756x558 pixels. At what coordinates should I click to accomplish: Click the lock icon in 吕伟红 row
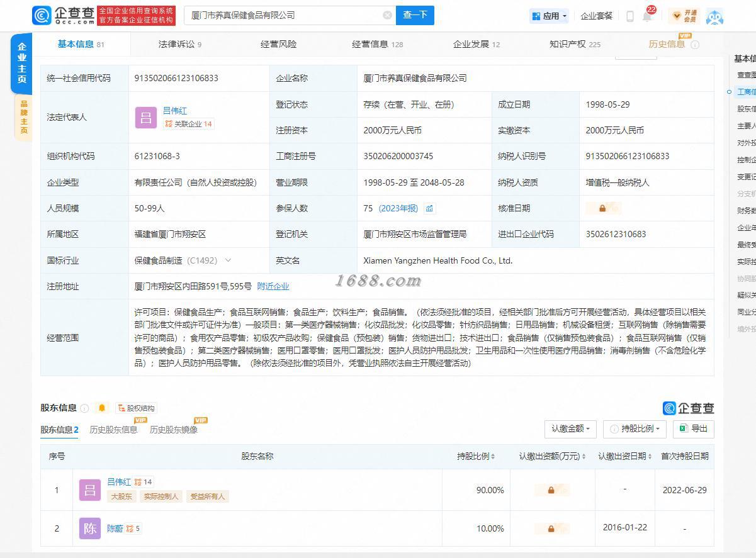pyautogui.click(x=551, y=490)
